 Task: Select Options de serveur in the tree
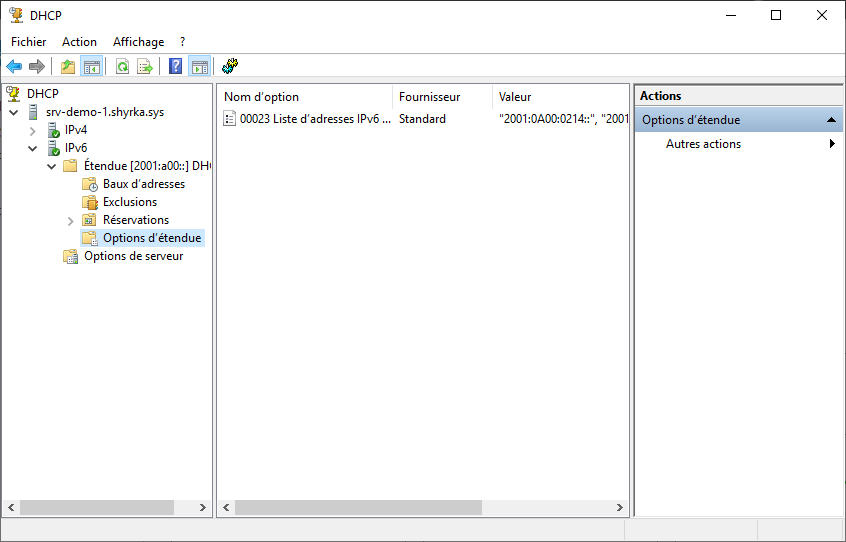133,256
